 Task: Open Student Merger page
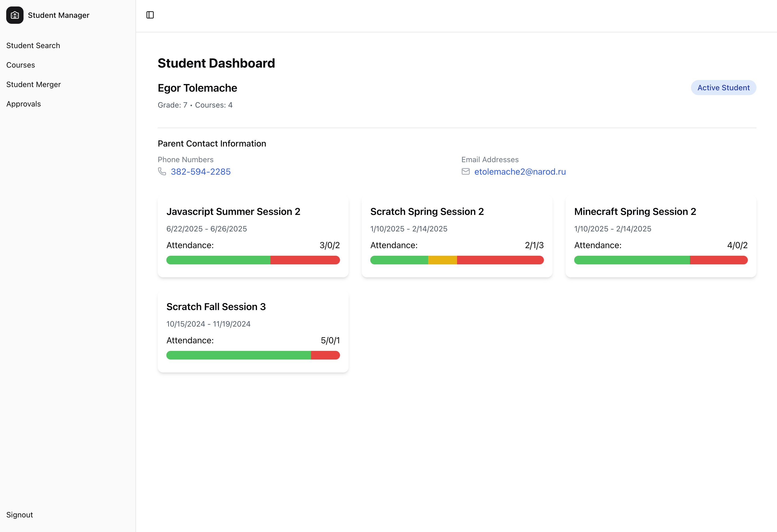click(34, 85)
